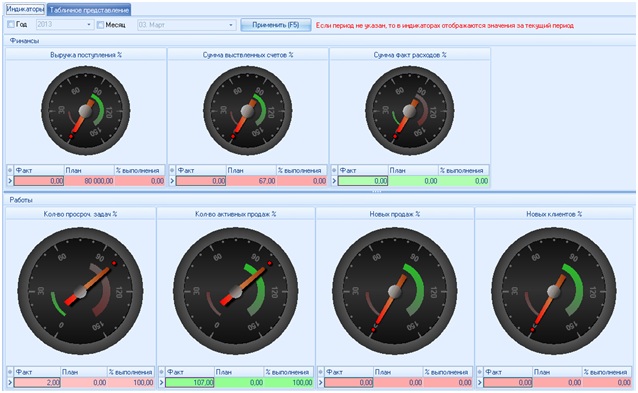
Task: Click the План value 67,00
Action: (251, 181)
